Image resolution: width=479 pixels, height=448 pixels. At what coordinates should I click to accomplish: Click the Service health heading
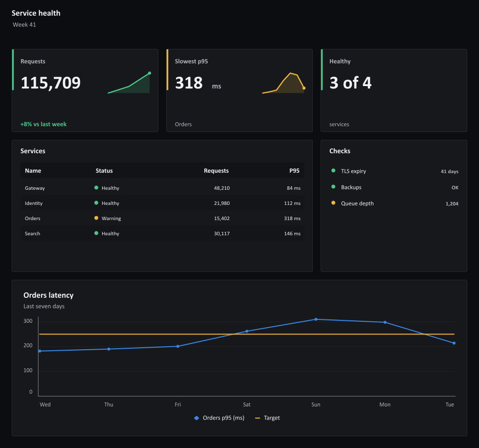[x=36, y=13]
